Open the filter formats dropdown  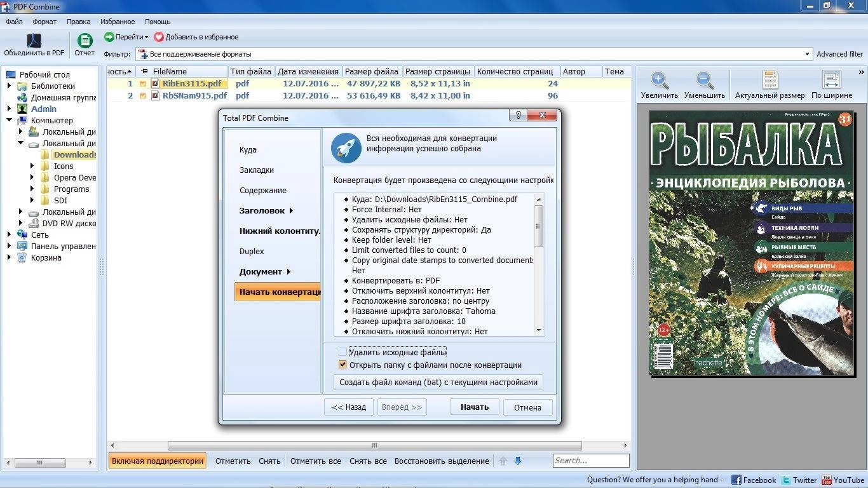808,54
